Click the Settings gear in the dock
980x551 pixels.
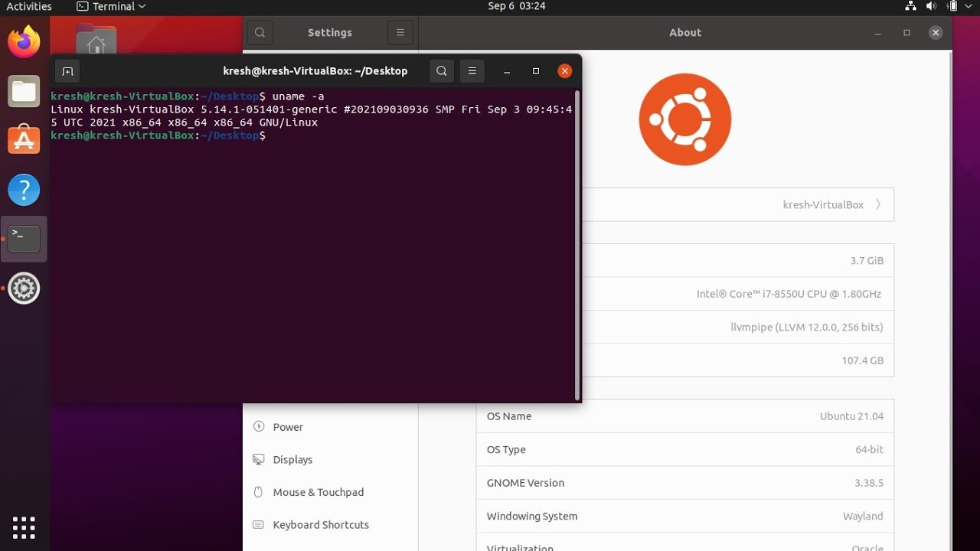[x=24, y=289]
